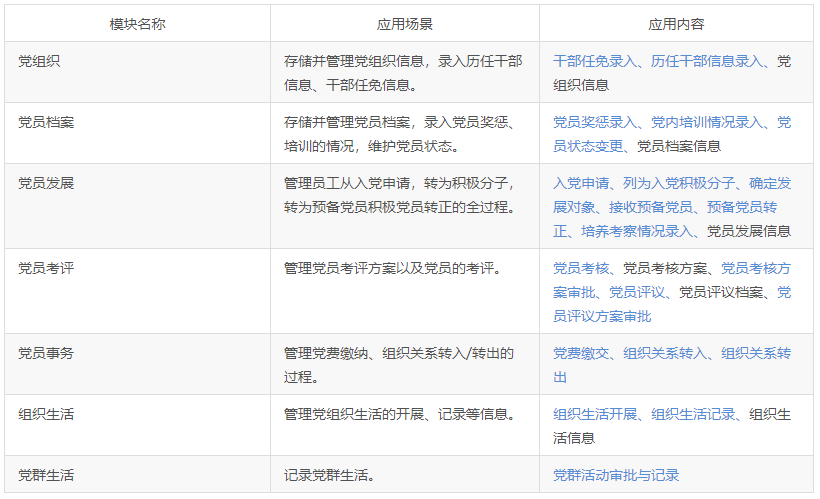Screen dimensions: 820x499
Task: Open the 党员考核 link
Action: (x=581, y=268)
